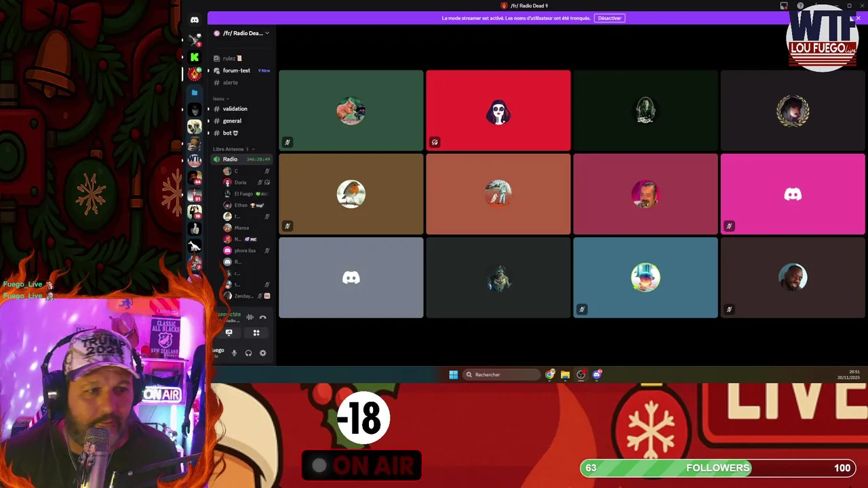Collapse the issou channel category
868x488 pixels.
221,99
